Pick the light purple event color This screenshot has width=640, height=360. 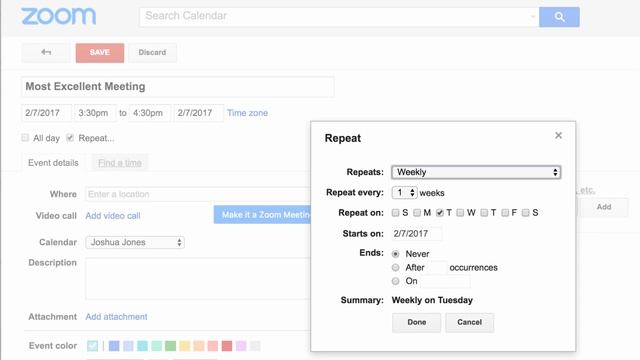click(241, 346)
